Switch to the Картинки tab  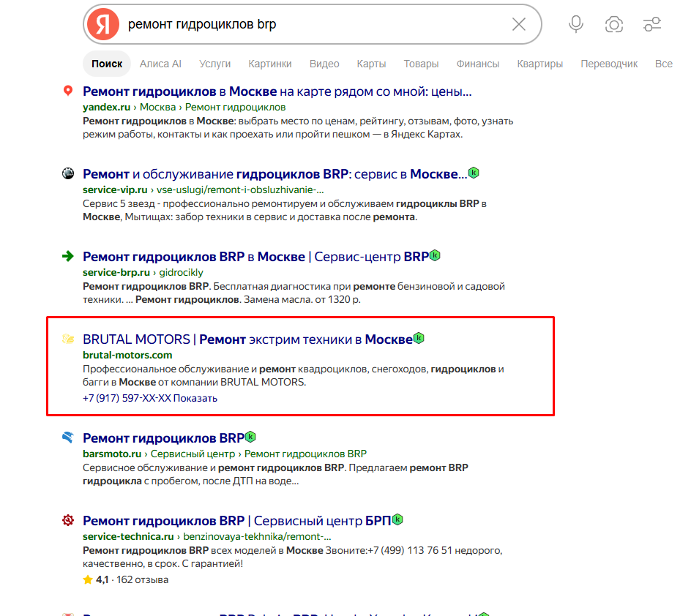point(269,64)
